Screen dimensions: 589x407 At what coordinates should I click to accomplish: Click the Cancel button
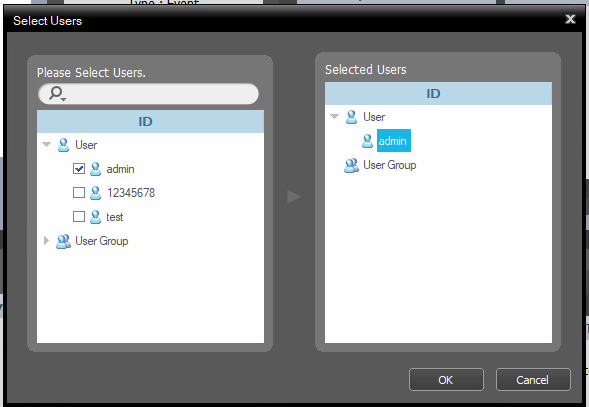pyautogui.click(x=533, y=380)
